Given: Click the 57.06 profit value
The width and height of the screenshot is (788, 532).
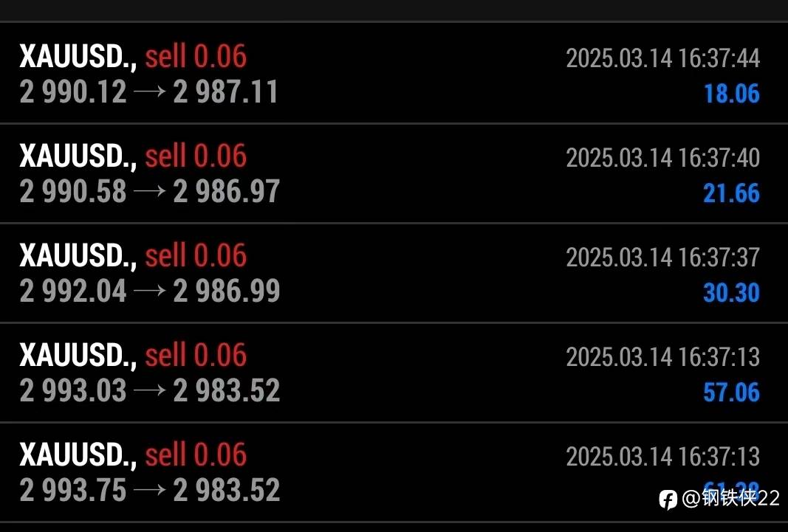Looking at the screenshot, I should [x=731, y=393].
